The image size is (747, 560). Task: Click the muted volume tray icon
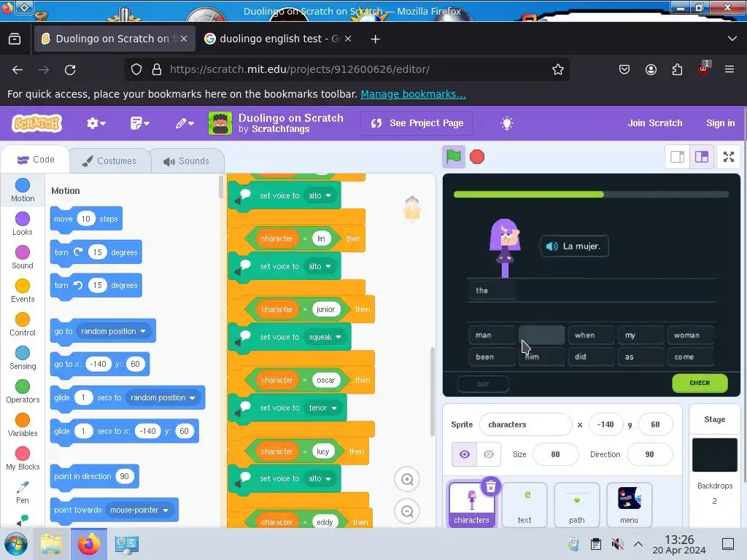pyautogui.click(x=617, y=543)
